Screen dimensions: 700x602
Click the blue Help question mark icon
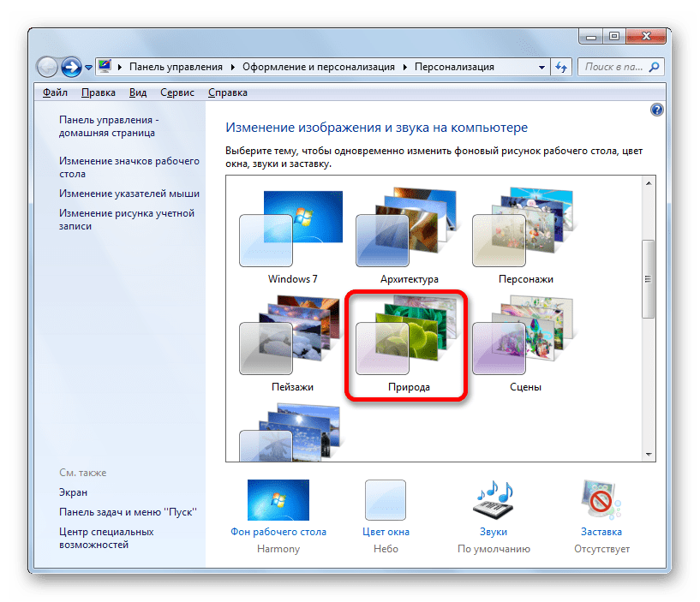[656, 110]
